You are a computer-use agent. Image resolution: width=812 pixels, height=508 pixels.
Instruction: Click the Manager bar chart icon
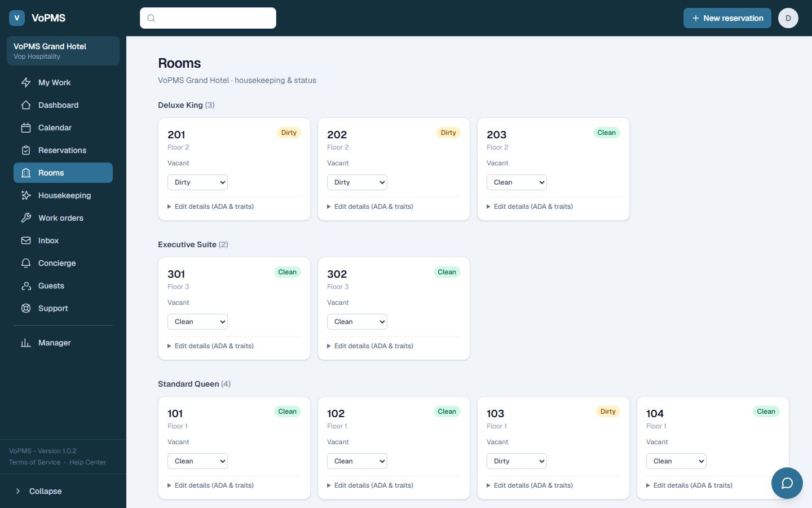(26, 343)
